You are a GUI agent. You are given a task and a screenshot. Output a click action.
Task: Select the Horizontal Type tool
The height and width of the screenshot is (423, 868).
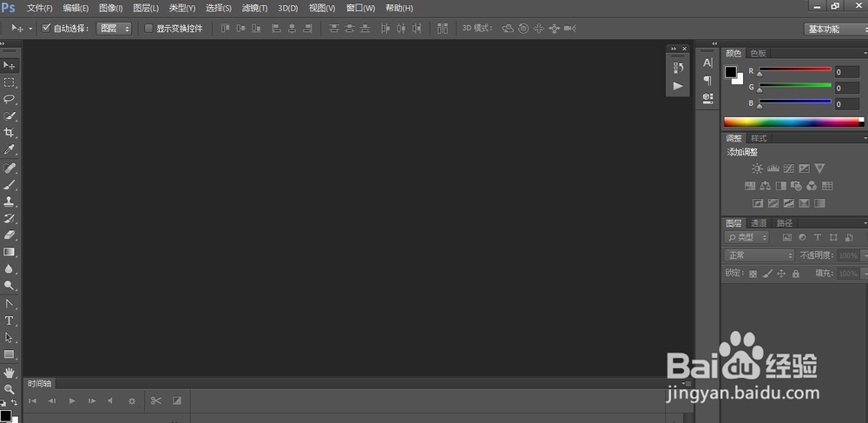click(9, 321)
